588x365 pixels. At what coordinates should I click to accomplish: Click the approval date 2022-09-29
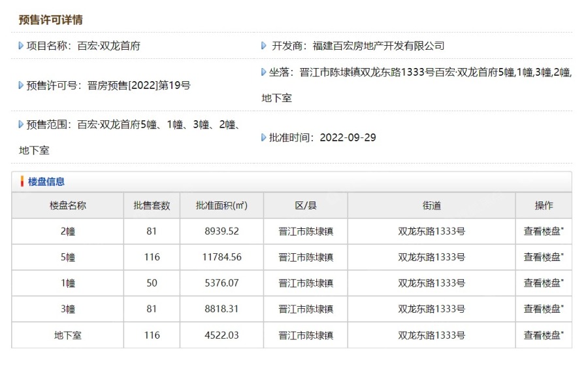[348, 137]
